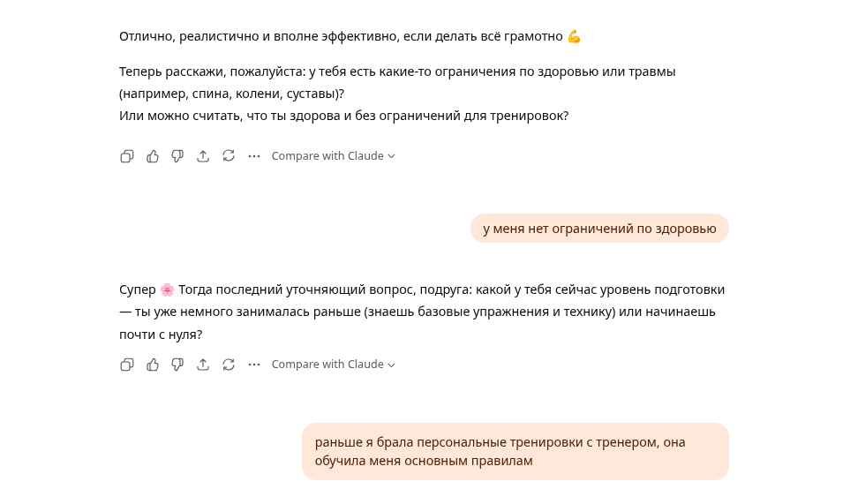The width and height of the screenshot is (858, 504).
Task: Thumbs up the reply asking about health limitations
Action: click(x=153, y=156)
